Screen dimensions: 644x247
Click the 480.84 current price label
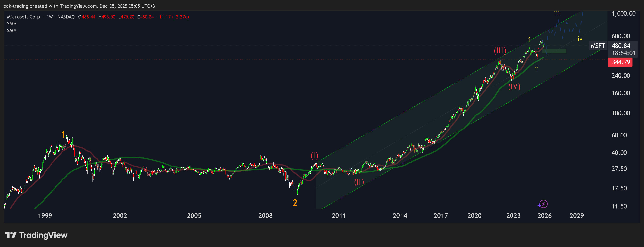click(x=621, y=46)
